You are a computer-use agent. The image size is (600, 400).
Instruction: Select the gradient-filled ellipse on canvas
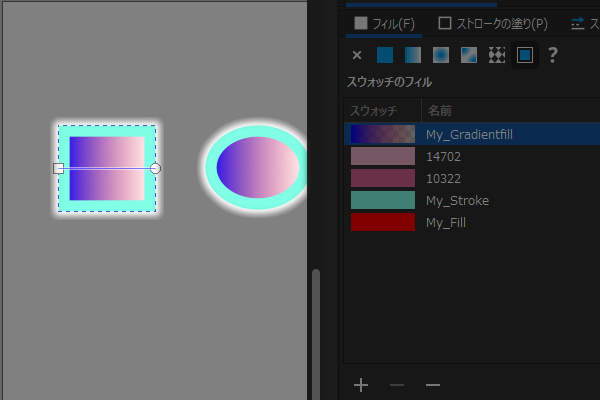(x=258, y=167)
